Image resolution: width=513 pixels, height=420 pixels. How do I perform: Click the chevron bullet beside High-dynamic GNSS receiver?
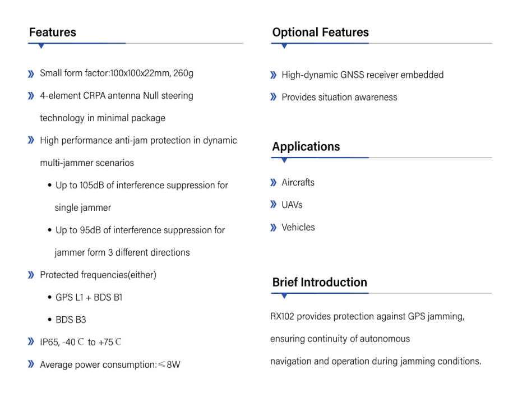coord(273,75)
